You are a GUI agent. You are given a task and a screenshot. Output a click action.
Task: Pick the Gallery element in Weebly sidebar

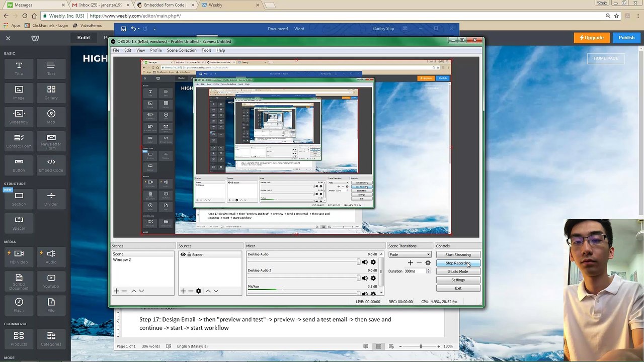(x=51, y=93)
